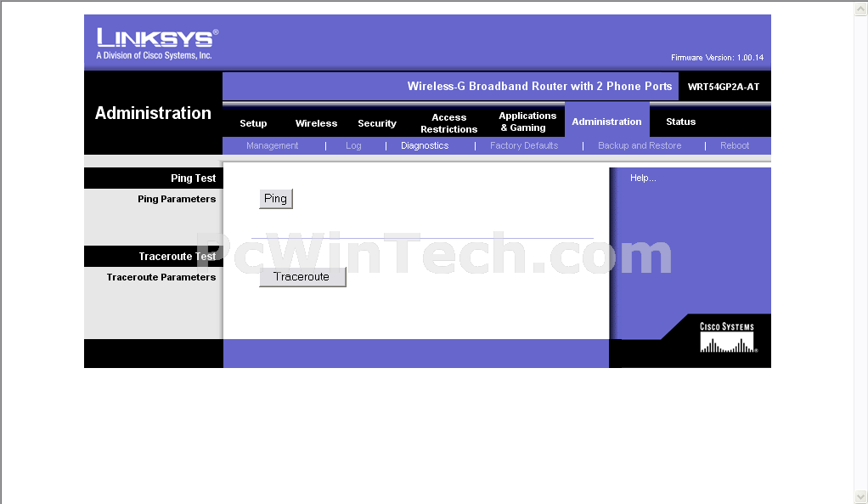Go to Factory Defaults sub-tab
This screenshot has width=868, height=504.
(x=524, y=145)
